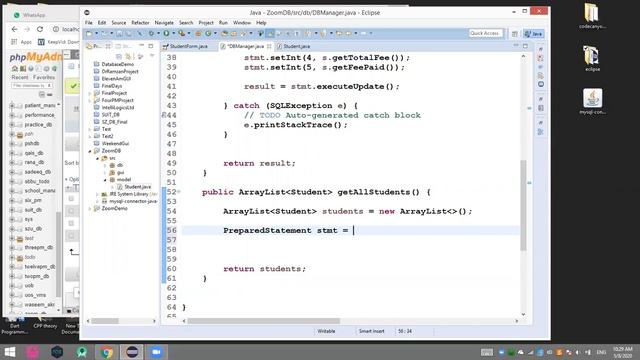Open Package Explorer View Menu arrow

pyautogui.click(x=152, y=56)
